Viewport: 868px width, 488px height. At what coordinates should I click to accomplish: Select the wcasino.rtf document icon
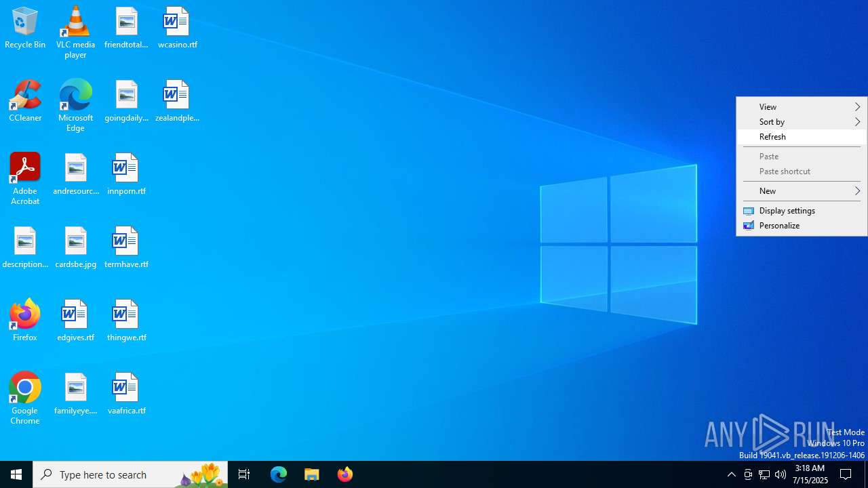pyautogui.click(x=177, y=28)
